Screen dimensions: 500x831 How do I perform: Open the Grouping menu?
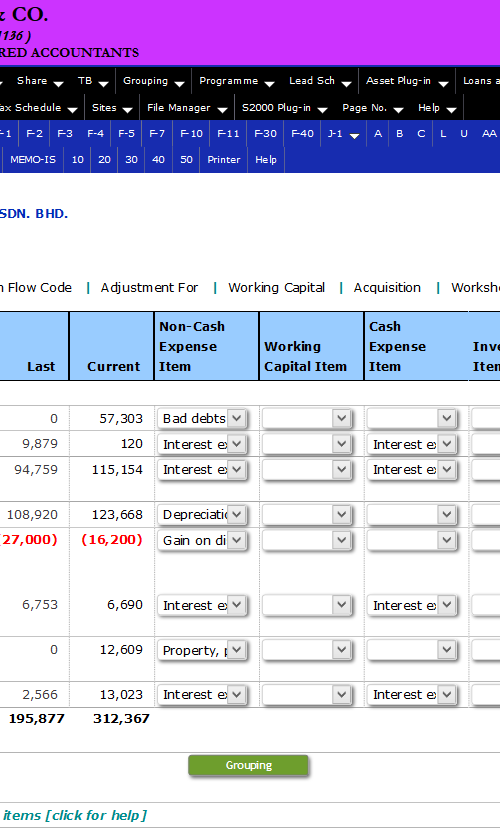click(153, 81)
